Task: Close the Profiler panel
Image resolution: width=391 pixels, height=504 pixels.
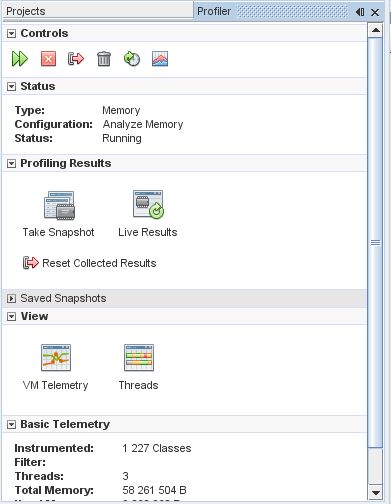Action: 375,12
